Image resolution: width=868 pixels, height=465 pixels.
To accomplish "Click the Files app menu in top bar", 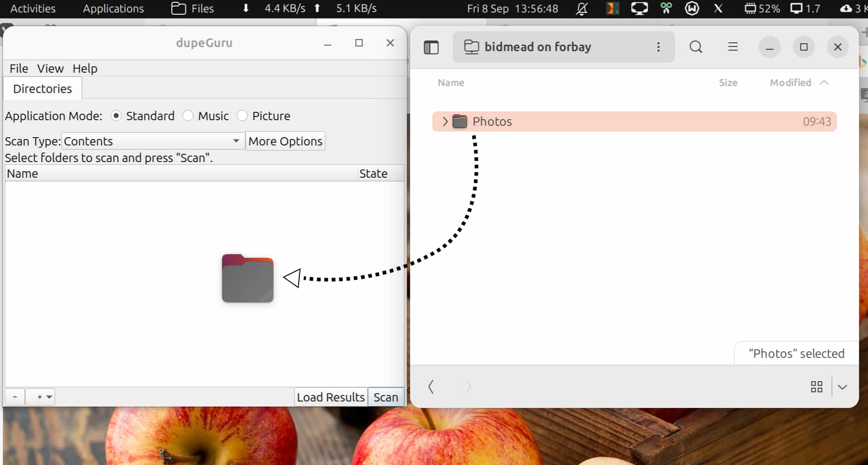I will (x=192, y=9).
